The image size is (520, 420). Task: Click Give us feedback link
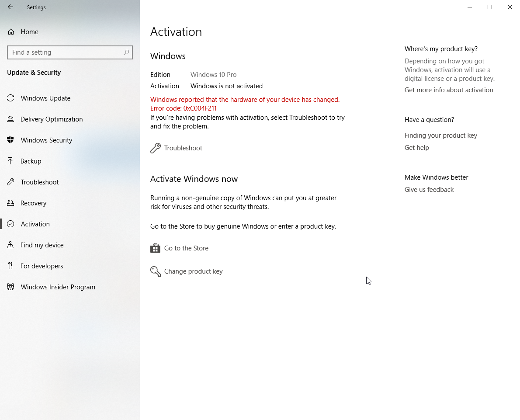pyautogui.click(x=429, y=189)
